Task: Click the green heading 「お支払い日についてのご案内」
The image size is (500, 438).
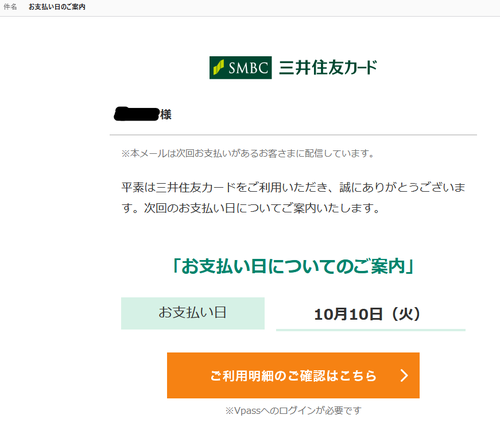Action: pyautogui.click(x=293, y=266)
